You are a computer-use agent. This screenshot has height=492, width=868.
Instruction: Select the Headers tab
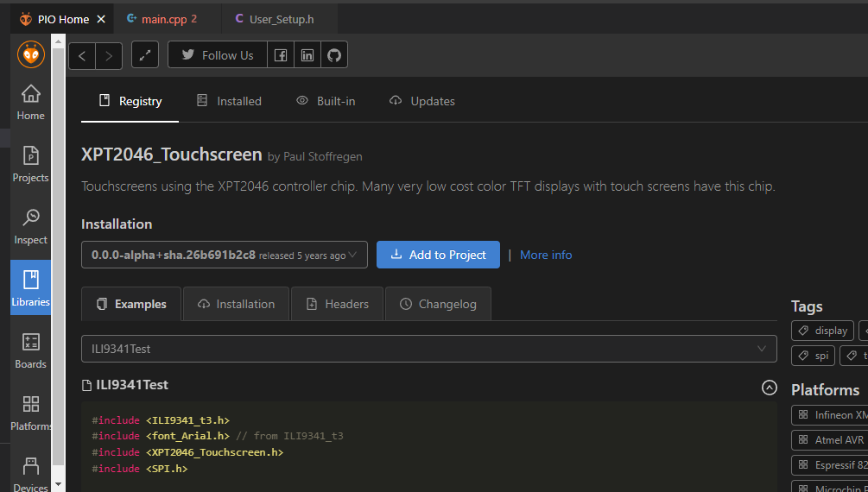337,304
